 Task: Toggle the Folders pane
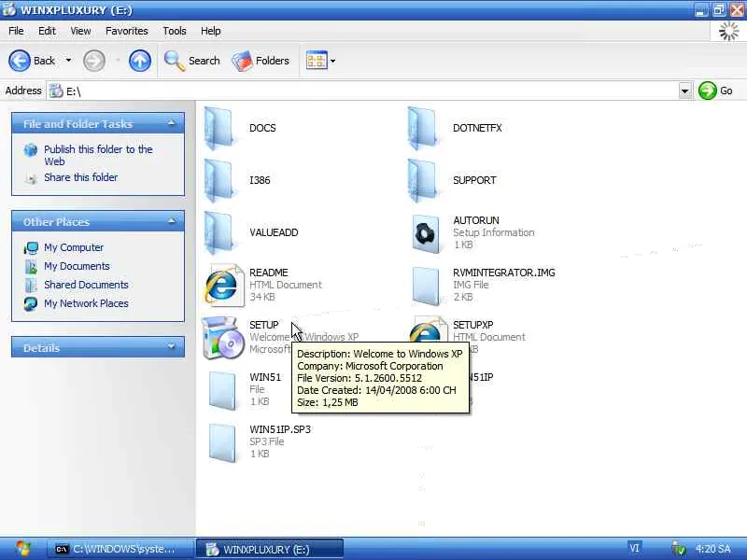point(261,61)
